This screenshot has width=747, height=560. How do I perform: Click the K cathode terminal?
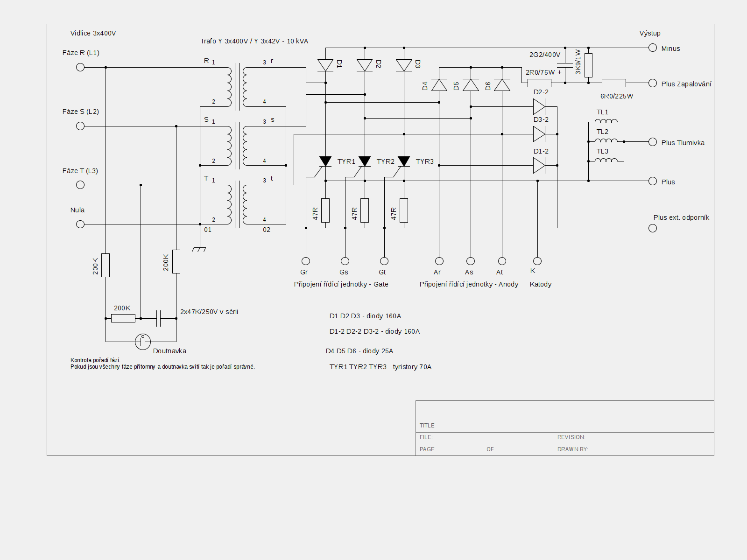pyautogui.click(x=537, y=261)
